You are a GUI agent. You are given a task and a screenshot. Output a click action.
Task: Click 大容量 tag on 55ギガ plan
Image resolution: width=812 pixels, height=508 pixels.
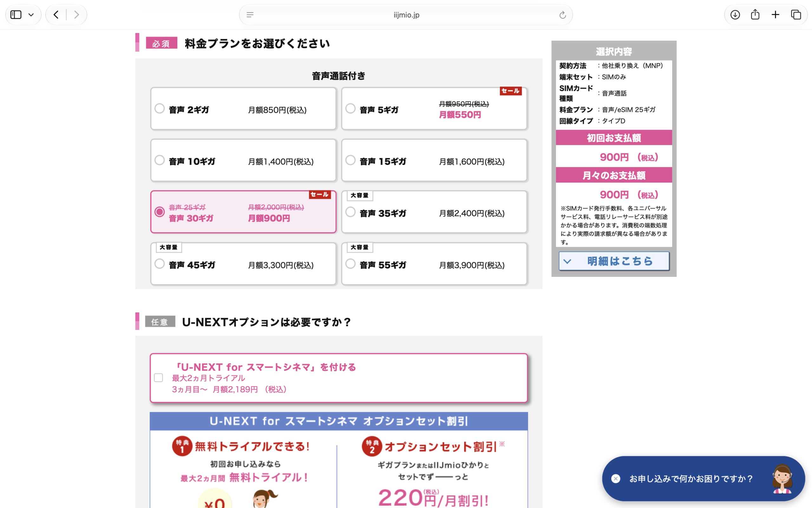[359, 247]
